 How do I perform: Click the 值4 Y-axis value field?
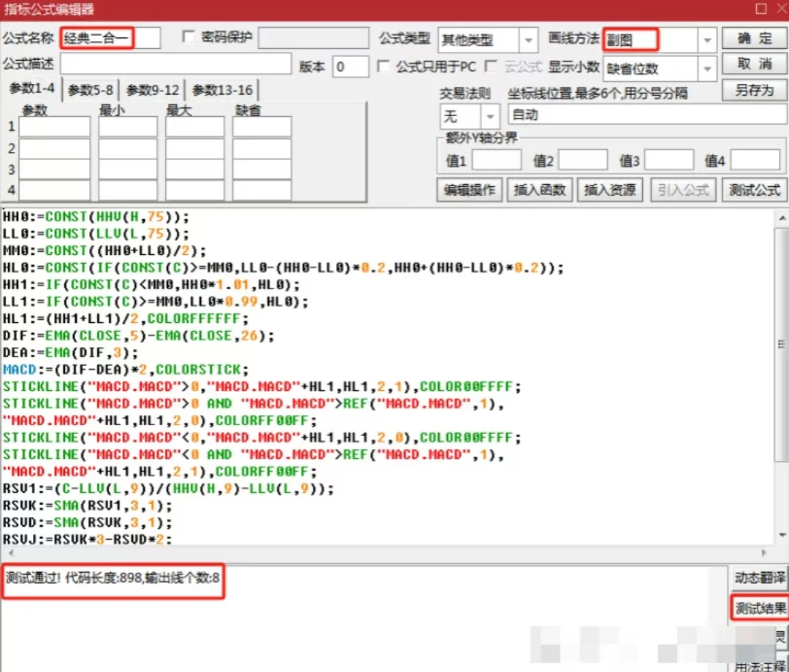point(755,160)
